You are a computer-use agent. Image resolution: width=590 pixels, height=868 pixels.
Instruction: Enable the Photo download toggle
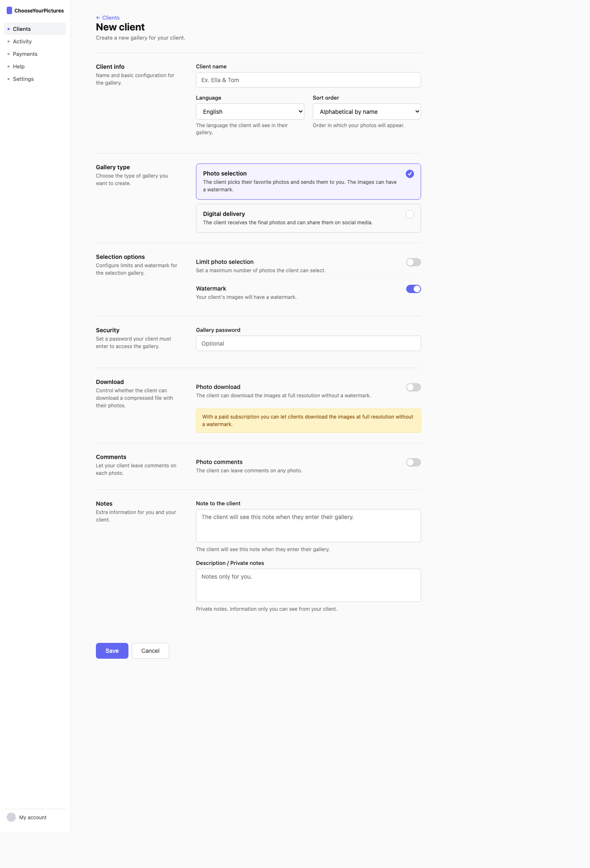tap(413, 387)
